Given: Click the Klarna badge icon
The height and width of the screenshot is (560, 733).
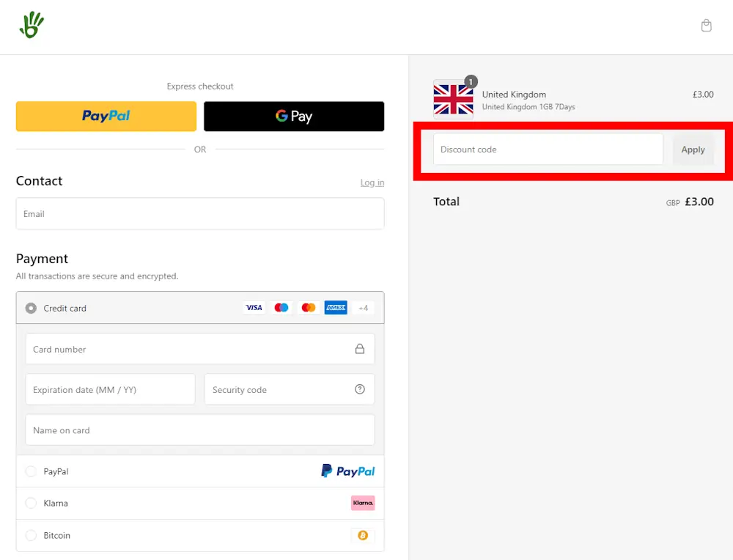Looking at the screenshot, I should point(363,503).
